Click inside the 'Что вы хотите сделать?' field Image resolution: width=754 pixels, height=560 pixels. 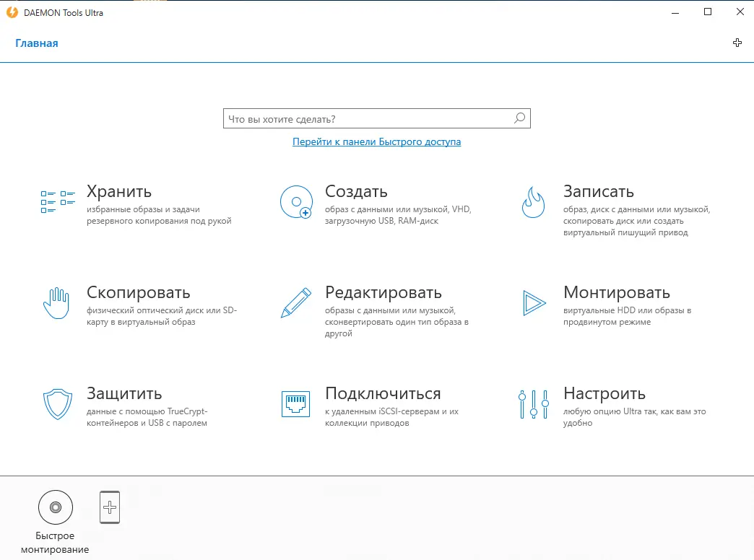tap(361, 118)
